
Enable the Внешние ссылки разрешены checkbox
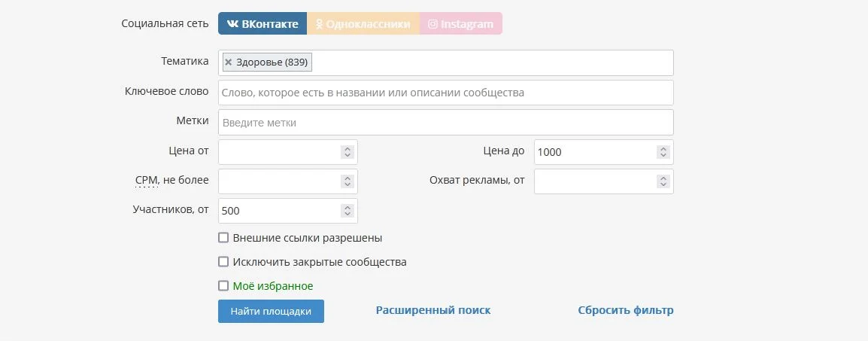[x=223, y=238]
